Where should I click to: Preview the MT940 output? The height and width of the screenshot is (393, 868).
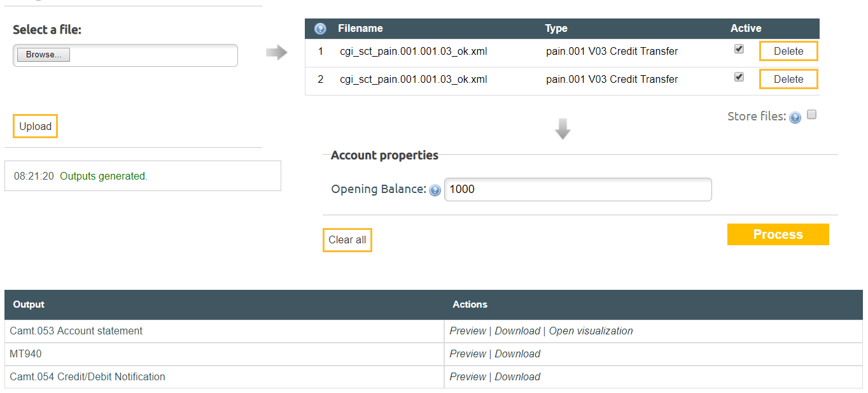point(468,354)
